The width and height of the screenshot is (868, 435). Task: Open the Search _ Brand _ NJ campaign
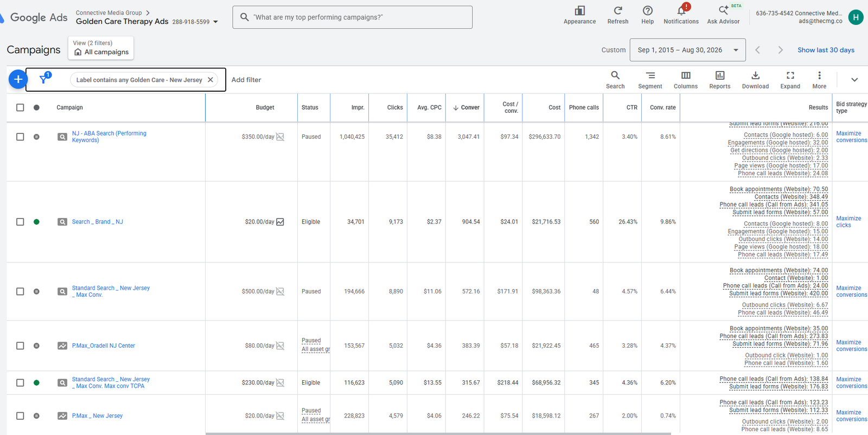point(98,222)
